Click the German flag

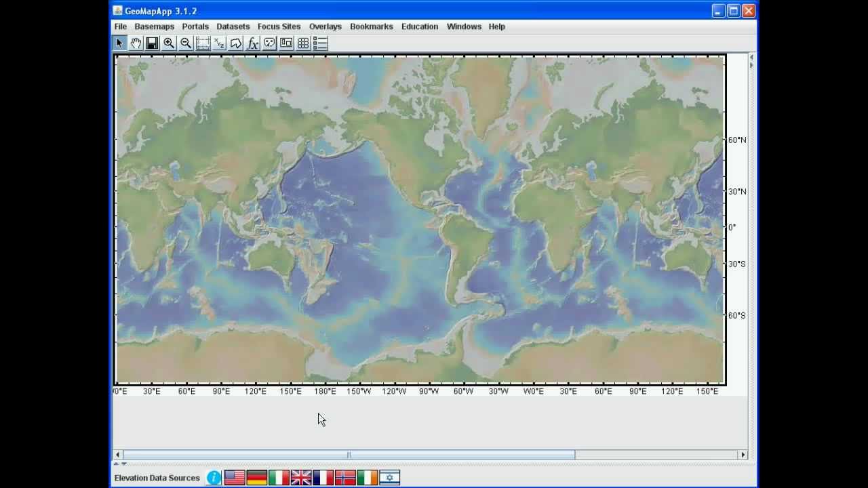click(x=257, y=478)
